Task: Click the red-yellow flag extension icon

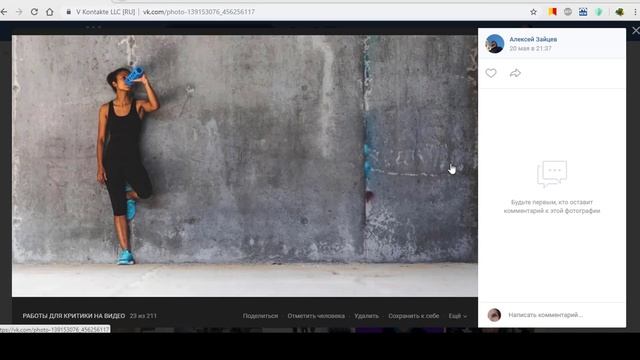Action: tap(552, 12)
